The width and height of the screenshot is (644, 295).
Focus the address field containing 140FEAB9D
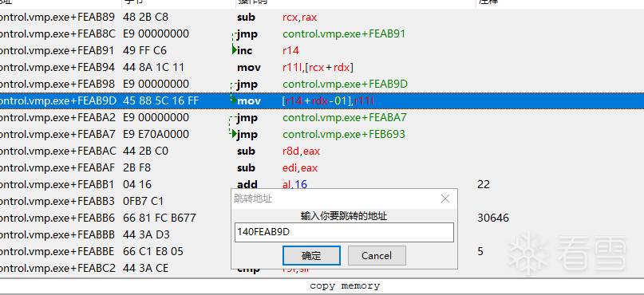click(344, 232)
